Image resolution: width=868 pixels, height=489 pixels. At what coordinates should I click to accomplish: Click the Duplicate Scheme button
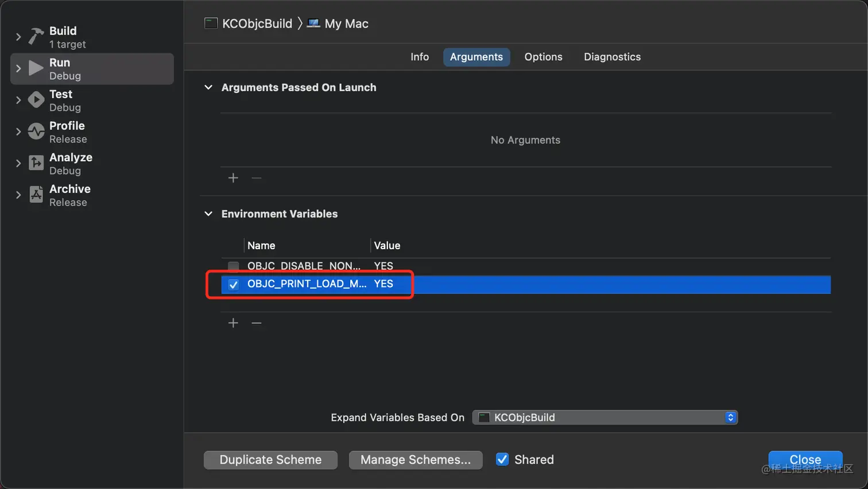coord(270,460)
